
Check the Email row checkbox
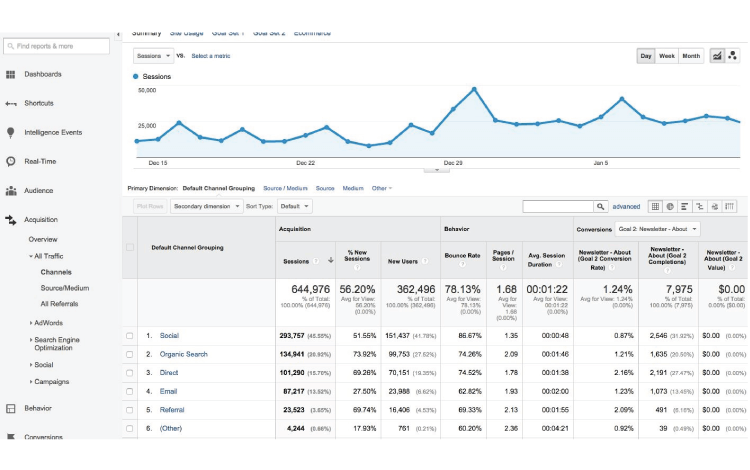click(130, 391)
